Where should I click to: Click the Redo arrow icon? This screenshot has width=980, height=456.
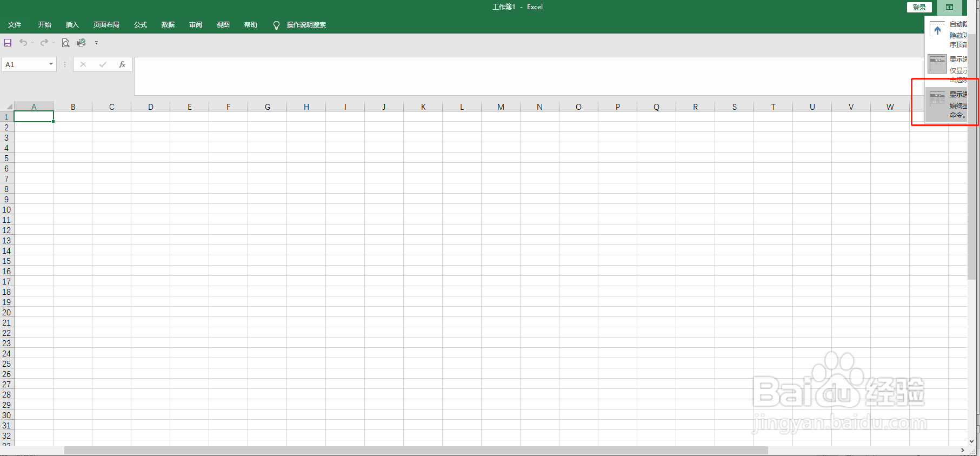(x=44, y=42)
